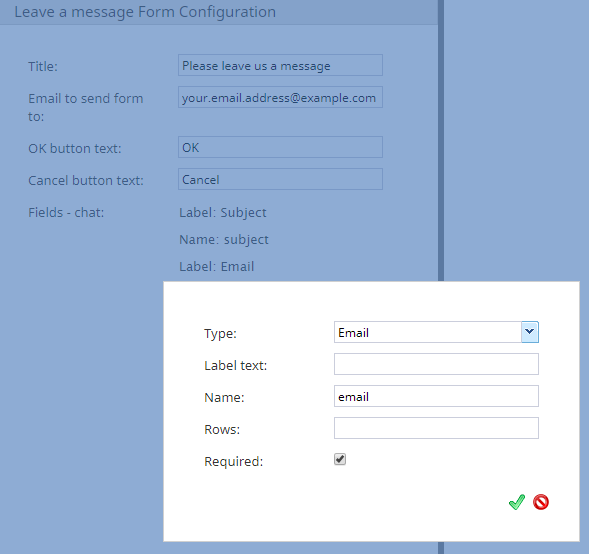Click the Name field containing 'email'

436,396
